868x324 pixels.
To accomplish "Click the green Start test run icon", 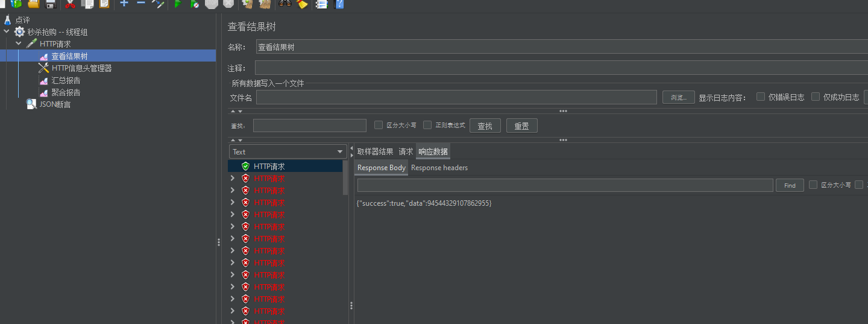I will (x=178, y=4).
